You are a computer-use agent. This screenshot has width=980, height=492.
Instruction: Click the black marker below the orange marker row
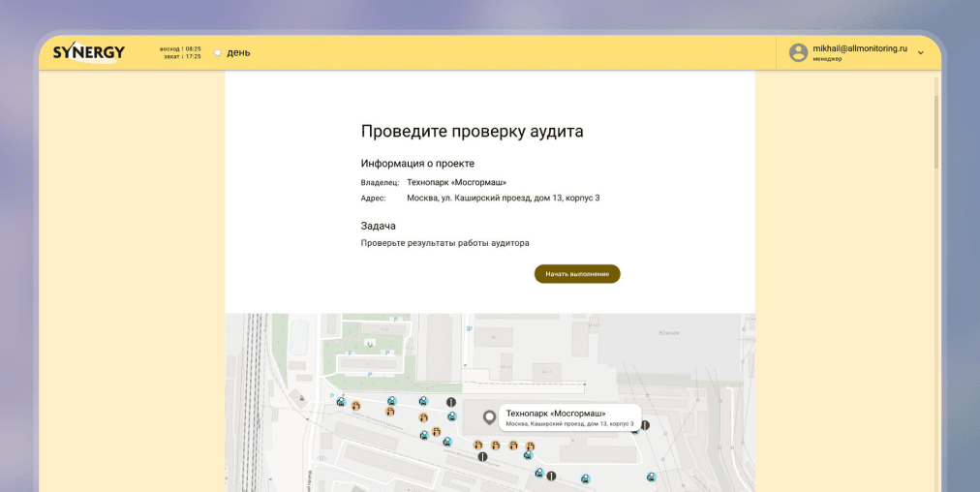[x=482, y=457]
